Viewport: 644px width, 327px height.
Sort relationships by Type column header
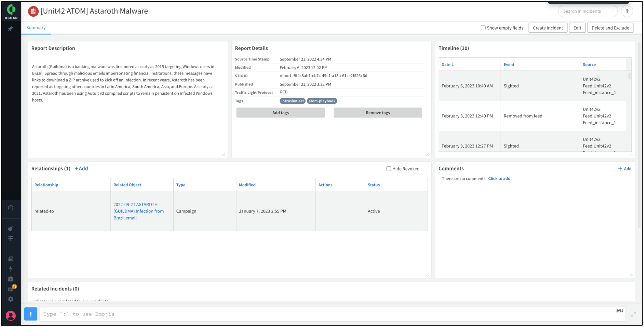tap(181, 185)
